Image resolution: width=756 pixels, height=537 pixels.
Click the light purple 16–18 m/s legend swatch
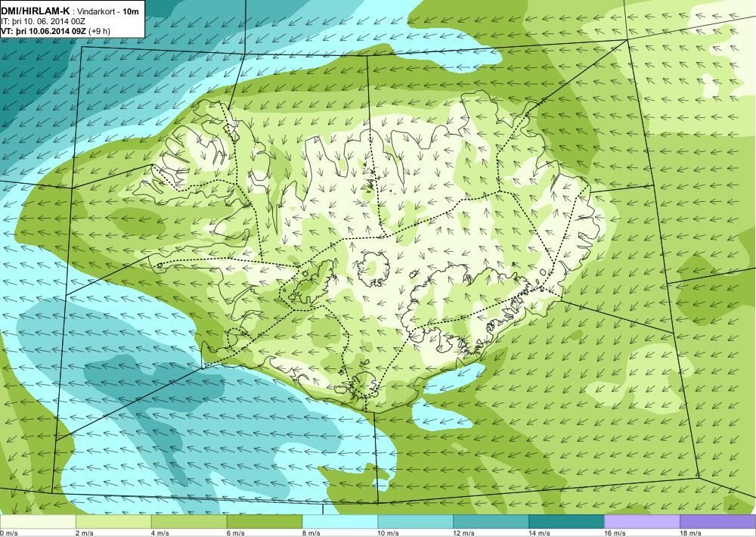(642, 522)
